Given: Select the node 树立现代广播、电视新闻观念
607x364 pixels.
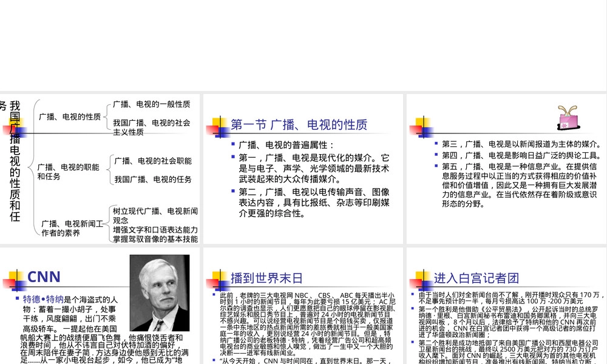Looking at the screenshot, I should pos(155,215).
